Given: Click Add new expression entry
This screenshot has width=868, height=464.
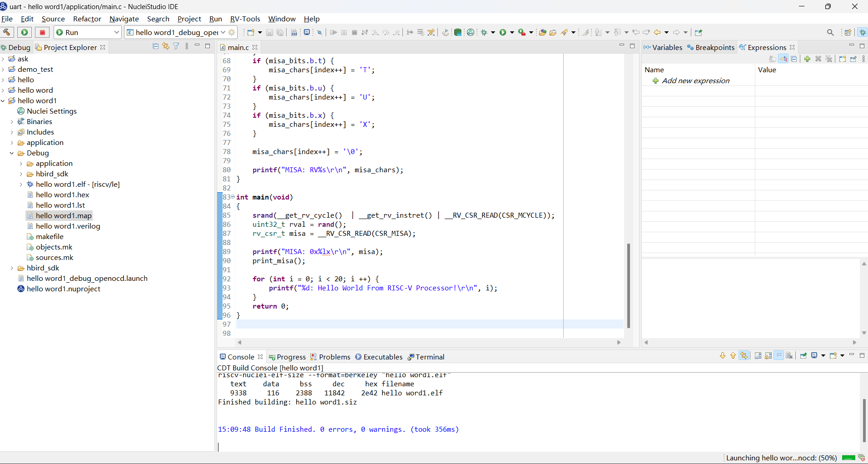Looking at the screenshot, I should pos(695,81).
